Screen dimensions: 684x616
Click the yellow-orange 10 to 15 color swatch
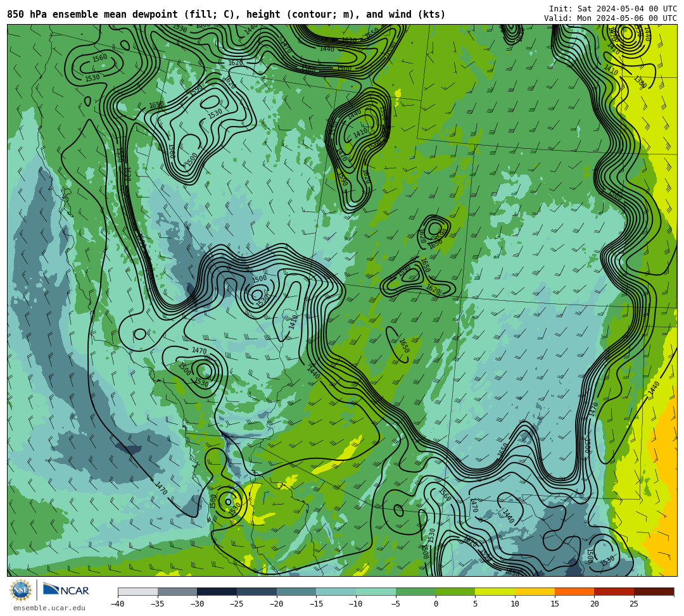coord(535,591)
